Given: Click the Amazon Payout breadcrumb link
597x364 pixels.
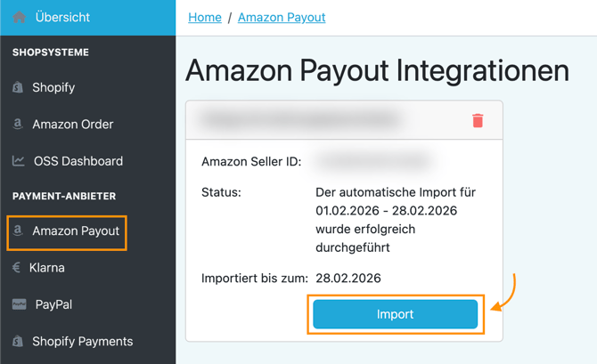Looking at the screenshot, I should tap(282, 17).
